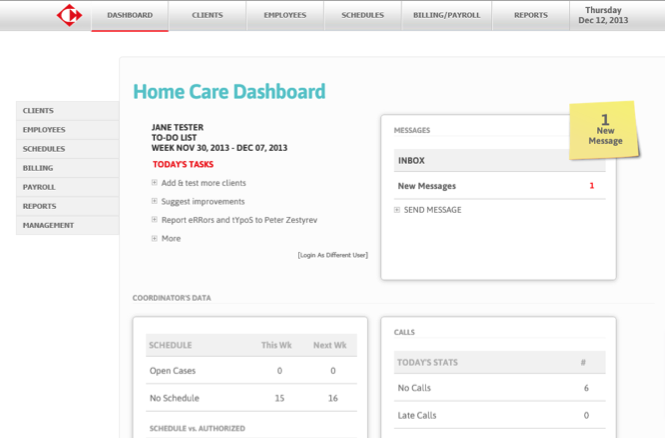Click the 'COORDINATOR'S DATA' section title
Viewport: 665px width, 438px height.
pos(172,298)
